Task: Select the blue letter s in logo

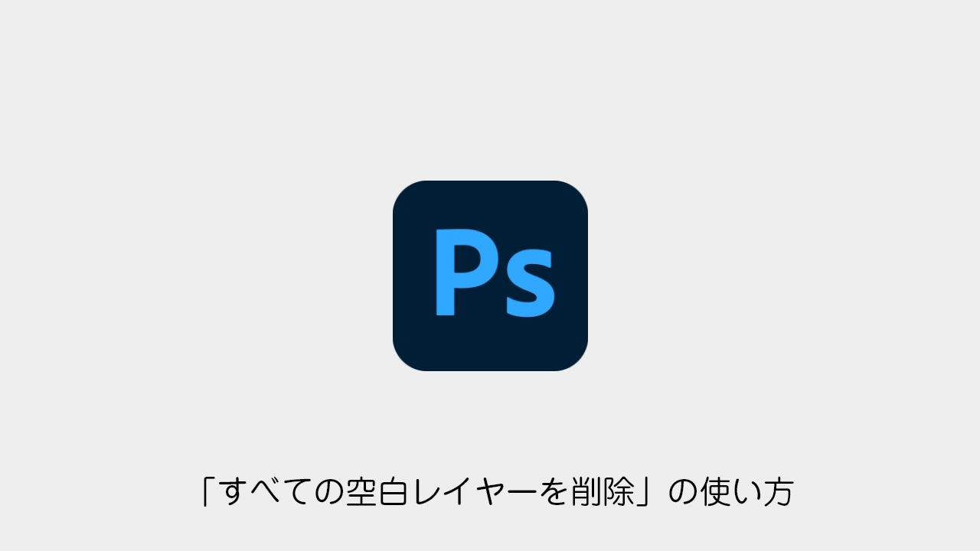Action: pyautogui.click(x=528, y=283)
